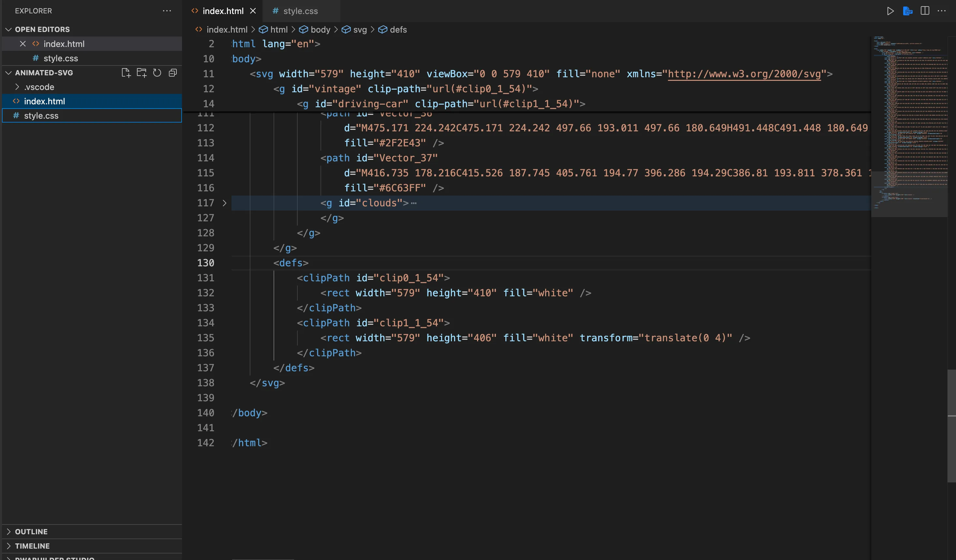Image resolution: width=956 pixels, height=560 pixels.
Task: Click the breadcrumb html symbol icon
Action: pyautogui.click(x=263, y=30)
